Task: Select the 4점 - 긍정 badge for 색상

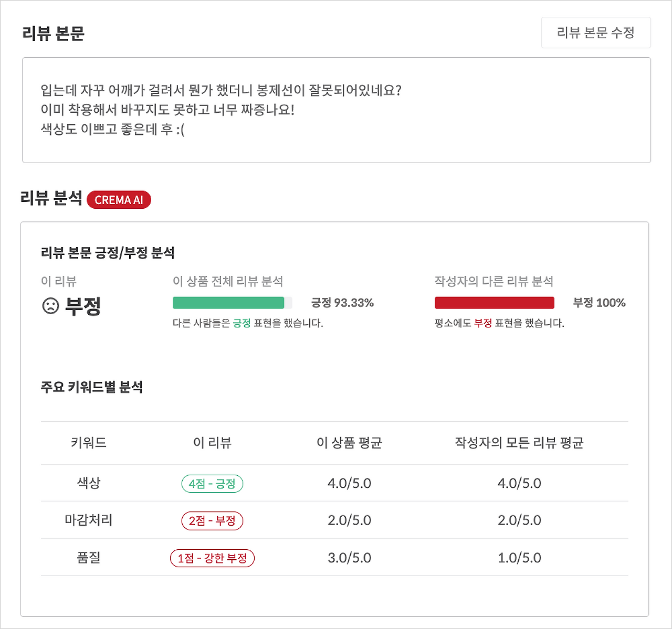Action: coord(212,483)
